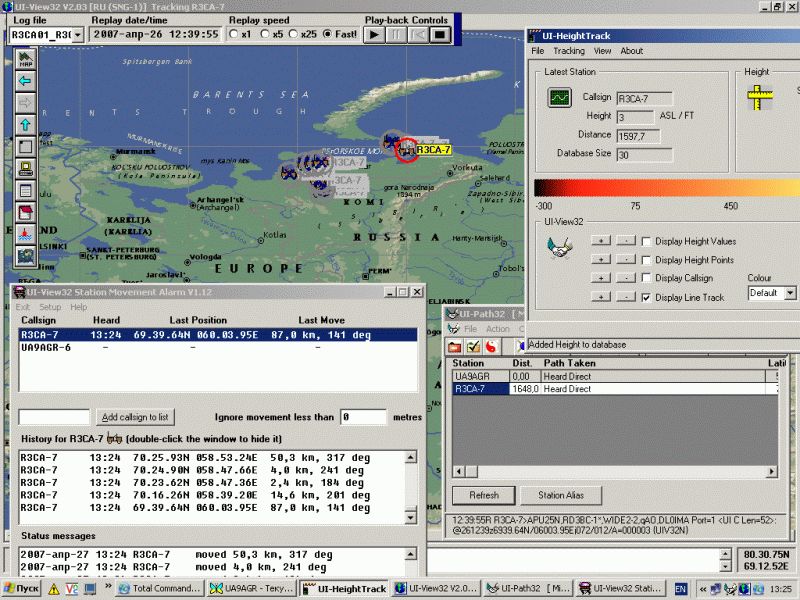This screenshot has height=600, width=800.
Task: Select UA9AGR row in UI-Path32 table
Action: click(x=615, y=377)
